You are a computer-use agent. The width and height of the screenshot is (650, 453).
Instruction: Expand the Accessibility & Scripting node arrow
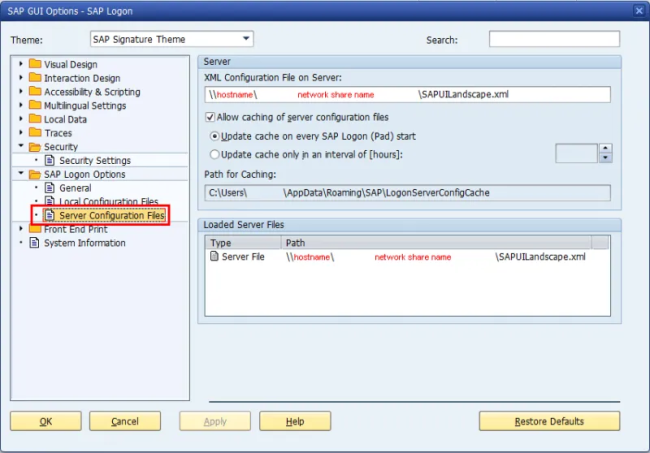pos(21,91)
